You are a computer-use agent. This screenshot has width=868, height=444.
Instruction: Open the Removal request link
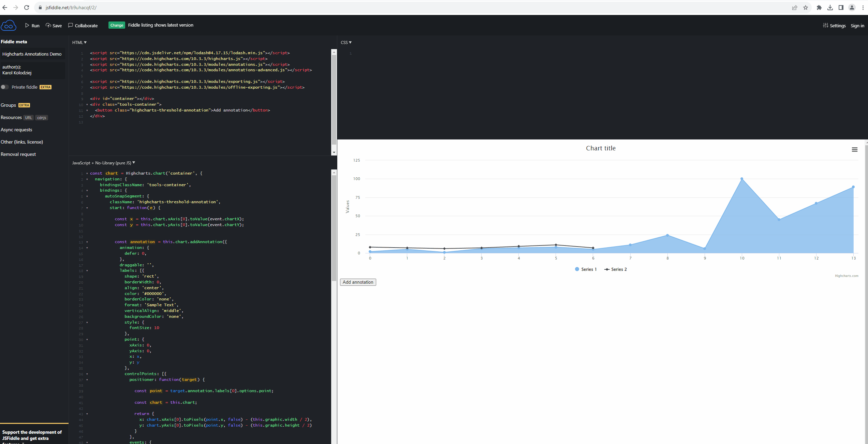point(18,154)
